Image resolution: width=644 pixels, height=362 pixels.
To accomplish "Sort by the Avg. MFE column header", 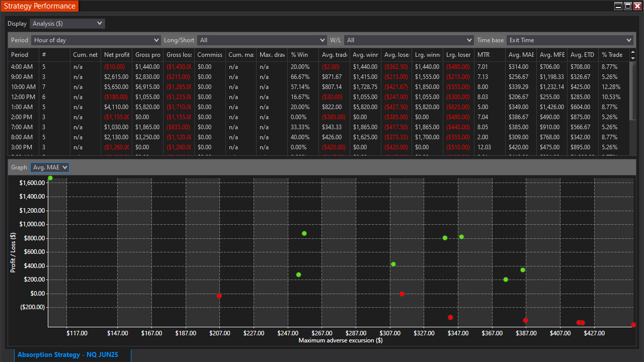I will (x=551, y=55).
